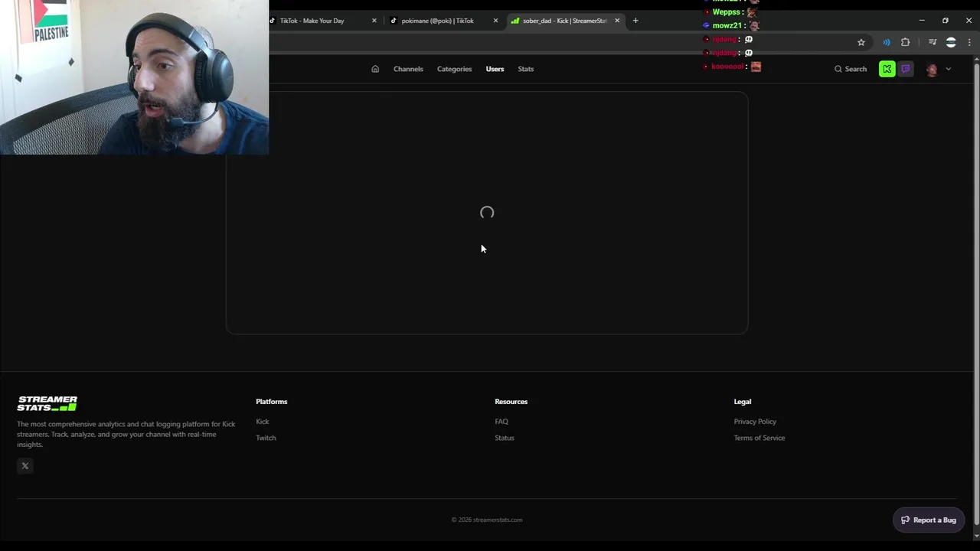Switch to the Twitch platform icon

[x=906, y=69]
